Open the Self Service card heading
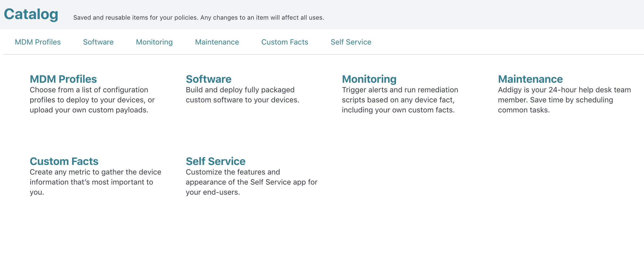This screenshot has height=253, width=644. click(216, 161)
